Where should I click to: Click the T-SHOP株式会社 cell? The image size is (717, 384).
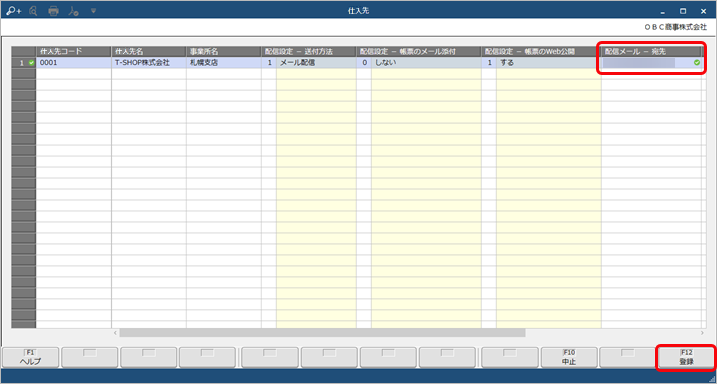(x=149, y=63)
